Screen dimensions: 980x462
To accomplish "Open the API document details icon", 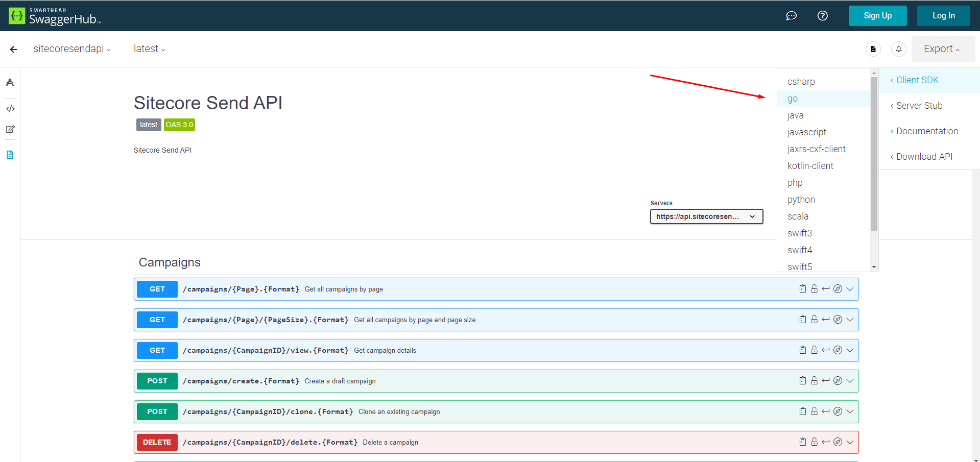I will (x=873, y=49).
